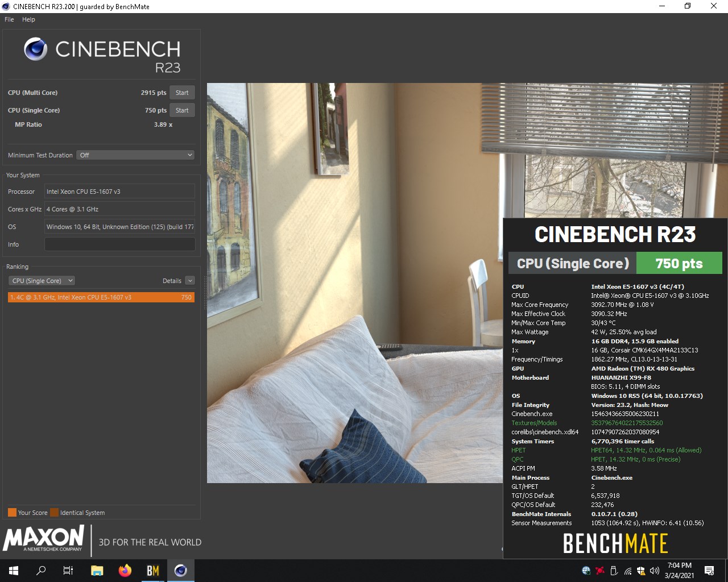
Task: Click the red AMD Radeon tray icon
Action: coord(600,571)
